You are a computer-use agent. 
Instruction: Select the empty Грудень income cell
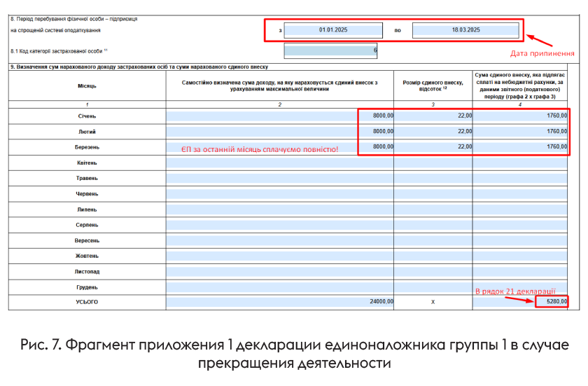pyautogui.click(x=280, y=287)
